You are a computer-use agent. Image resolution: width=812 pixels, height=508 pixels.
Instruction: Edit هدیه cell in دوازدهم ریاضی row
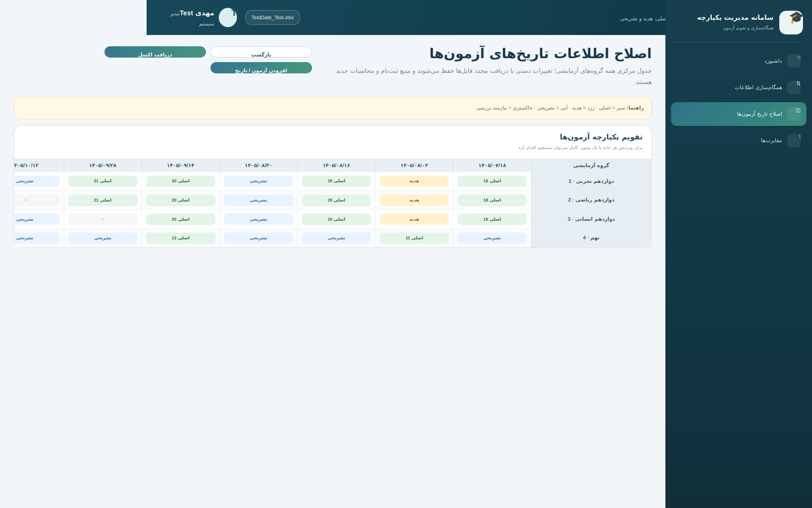point(414,200)
